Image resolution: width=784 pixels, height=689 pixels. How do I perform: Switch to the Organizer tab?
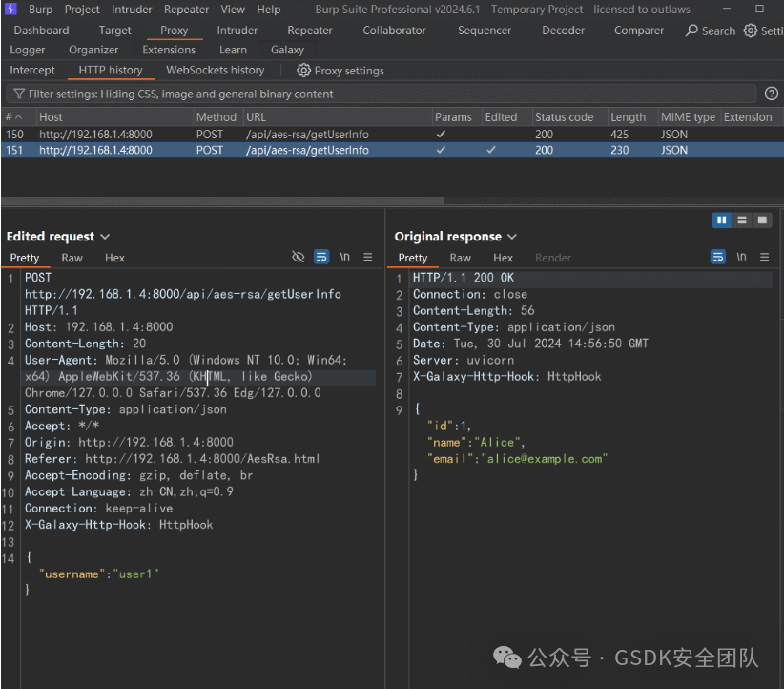click(x=93, y=50)
